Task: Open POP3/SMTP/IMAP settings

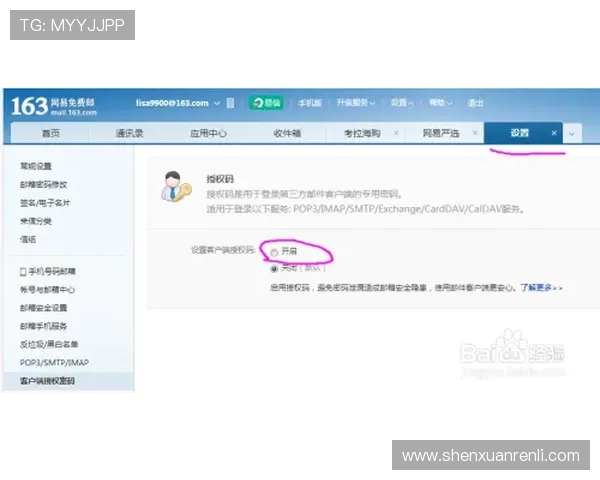Action: (54, 362)
